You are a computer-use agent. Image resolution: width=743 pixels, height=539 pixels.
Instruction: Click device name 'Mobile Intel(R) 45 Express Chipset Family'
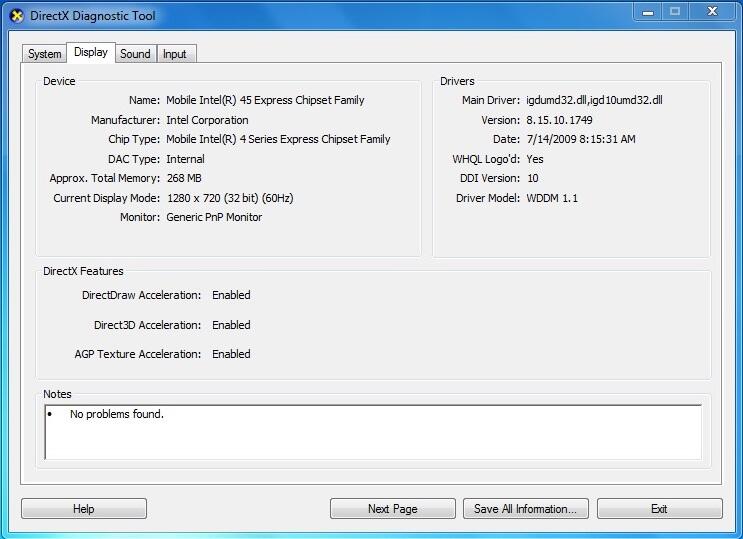pos(265,100)
